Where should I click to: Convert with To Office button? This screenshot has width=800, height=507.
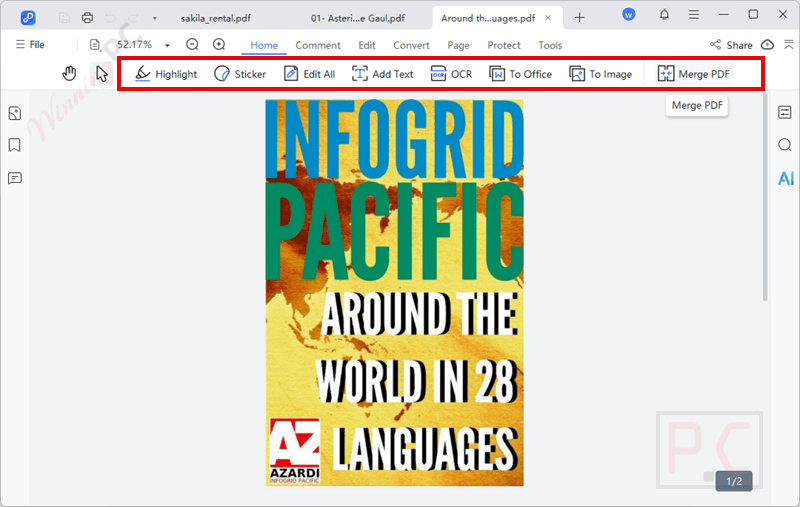(520, 74)
